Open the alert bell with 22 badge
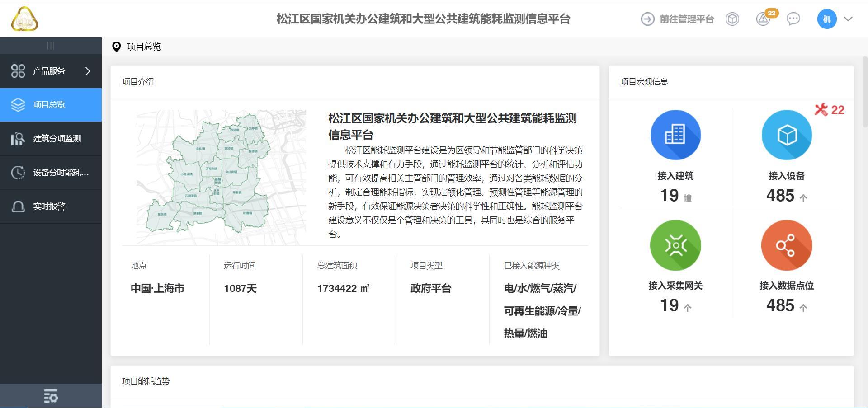Screen dimensions: 868x408 (x=763, y=19)
